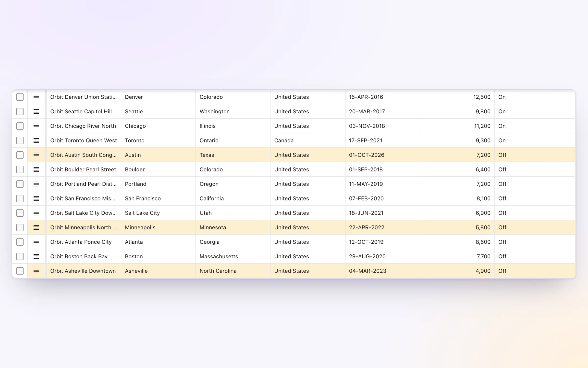This screenshot has height=368, width=588.
Task: Open row actions menu for Orbit Portland Pearl District
Action: coord(36,184)
